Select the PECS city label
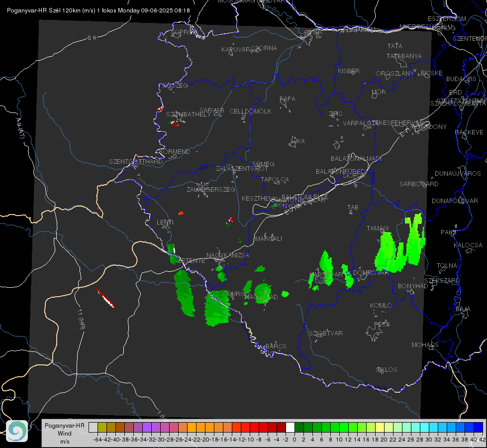This screenshot has height=448, width=487. (382, 324)
